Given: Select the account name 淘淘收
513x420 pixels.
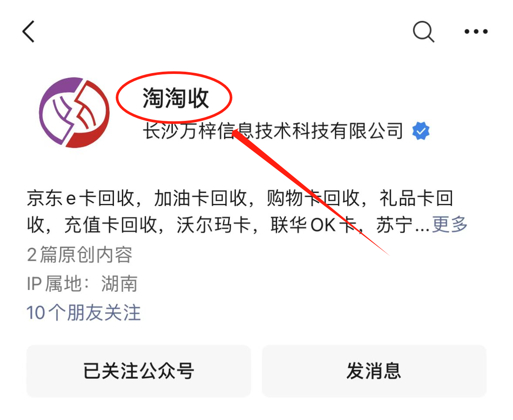Looking at the screenshot, I should pyautogui.click(x=176, y=98).
